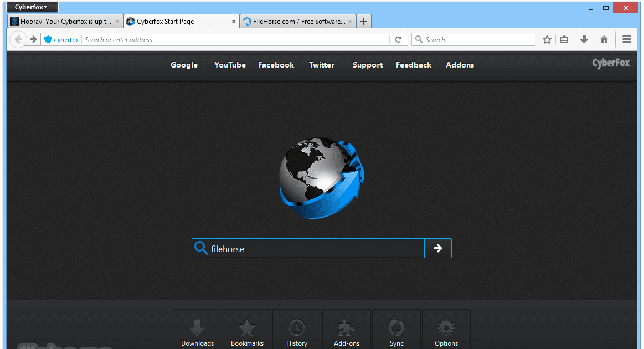644x349 pixels.
Task: Click the magnifier icon in the toolbar search box
Action: (419, 39)
